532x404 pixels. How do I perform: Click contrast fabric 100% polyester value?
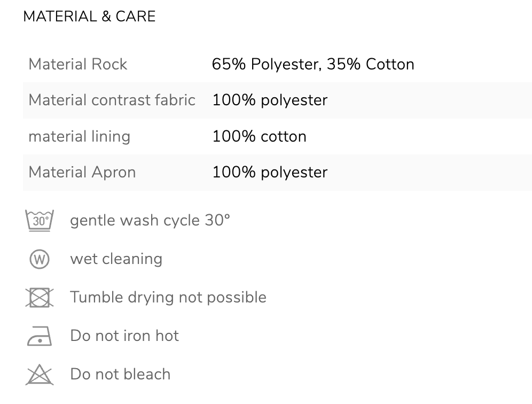tap(270, 100)
